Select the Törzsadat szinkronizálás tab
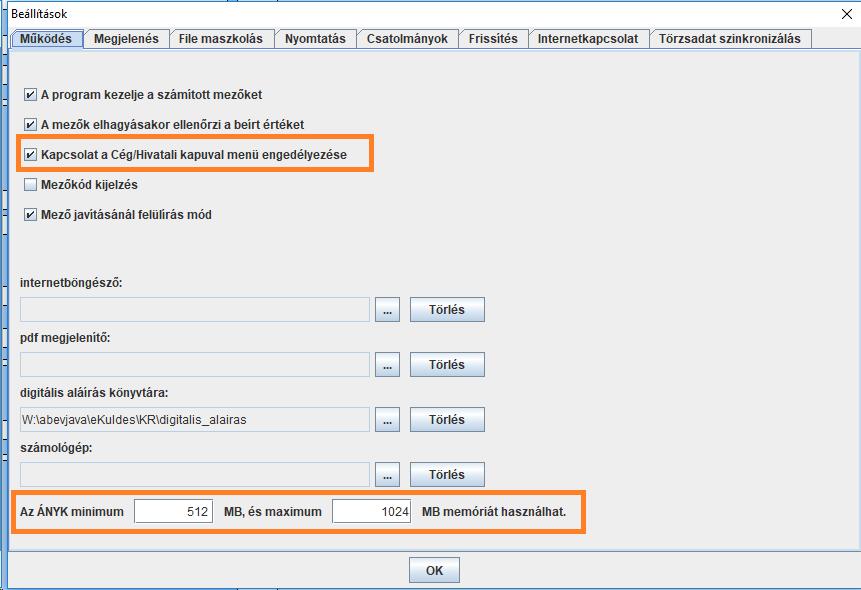 tap(730, 39)
